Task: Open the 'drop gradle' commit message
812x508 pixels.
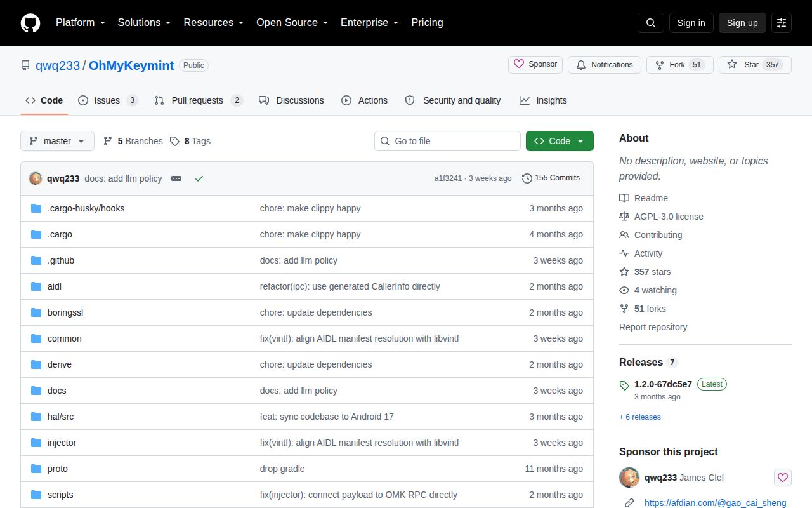Action: coord(282,469)
